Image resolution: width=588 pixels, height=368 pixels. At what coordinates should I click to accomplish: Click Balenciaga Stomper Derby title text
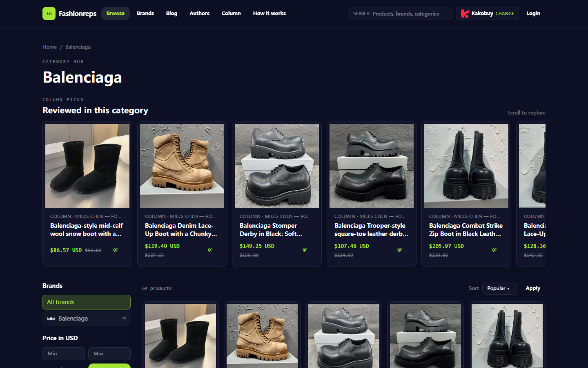271,230
